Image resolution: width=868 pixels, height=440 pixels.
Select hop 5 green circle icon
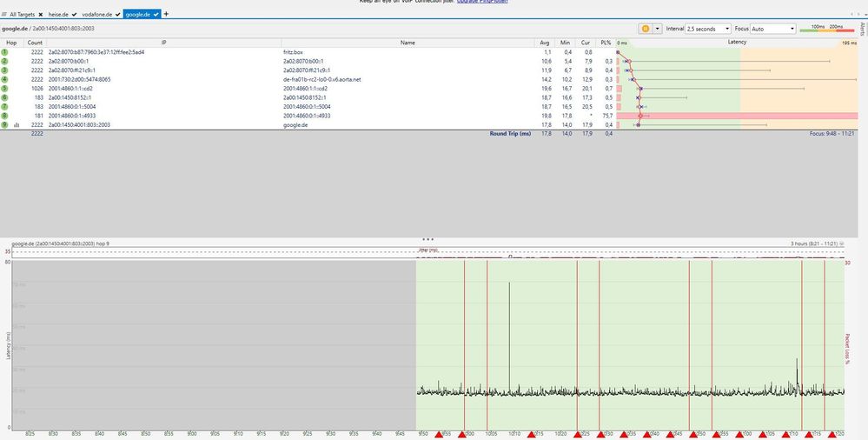pos(5,88)
